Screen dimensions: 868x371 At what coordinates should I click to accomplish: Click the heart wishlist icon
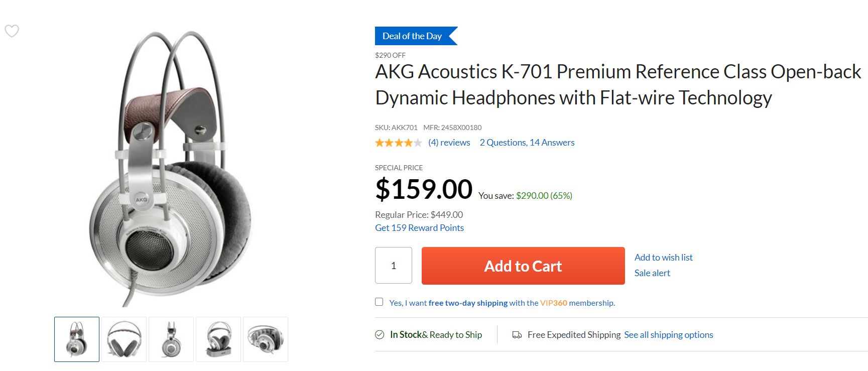[x=12, y=31]
